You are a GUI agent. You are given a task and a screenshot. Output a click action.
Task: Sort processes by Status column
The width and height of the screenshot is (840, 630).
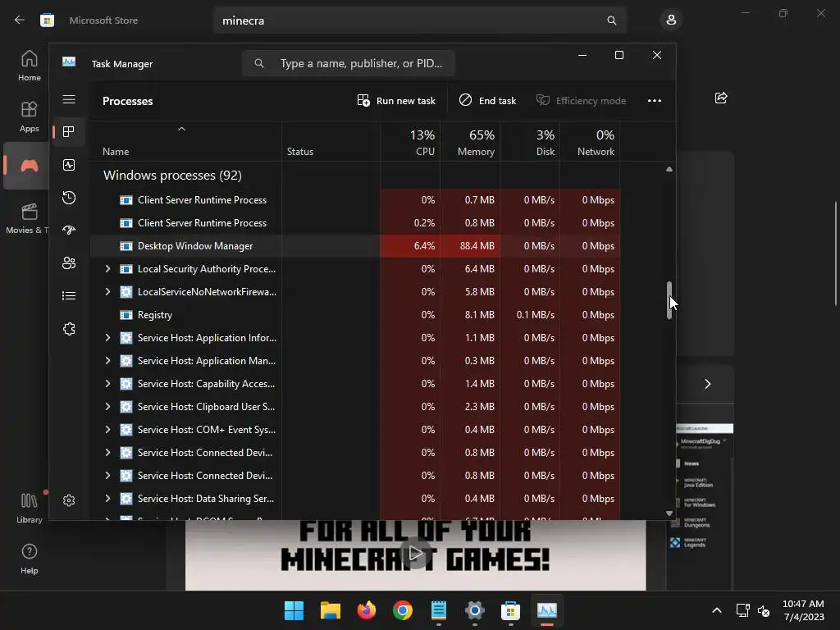pyautogui.click(x=331, y=142)
